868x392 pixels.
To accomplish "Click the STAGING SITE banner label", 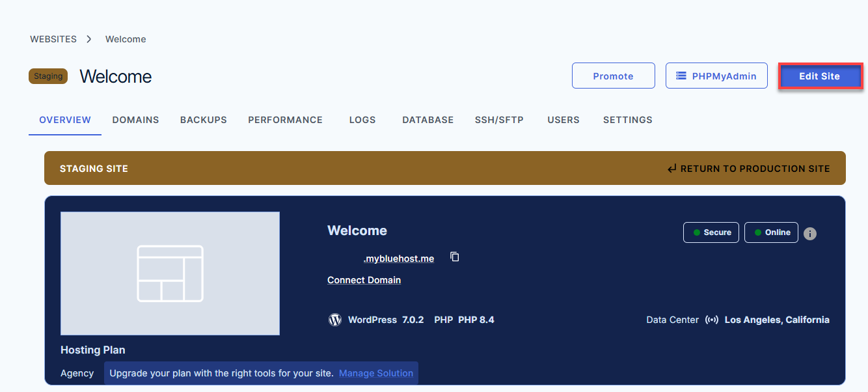I will [x=94, y=169].
